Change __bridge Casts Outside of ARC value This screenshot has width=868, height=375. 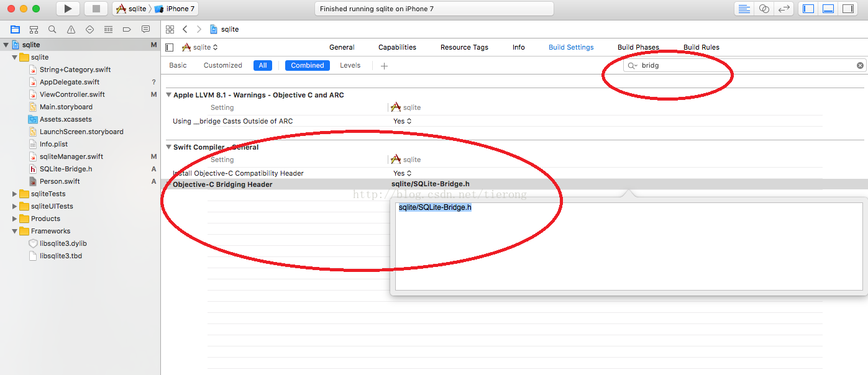[x=402, y=121]
